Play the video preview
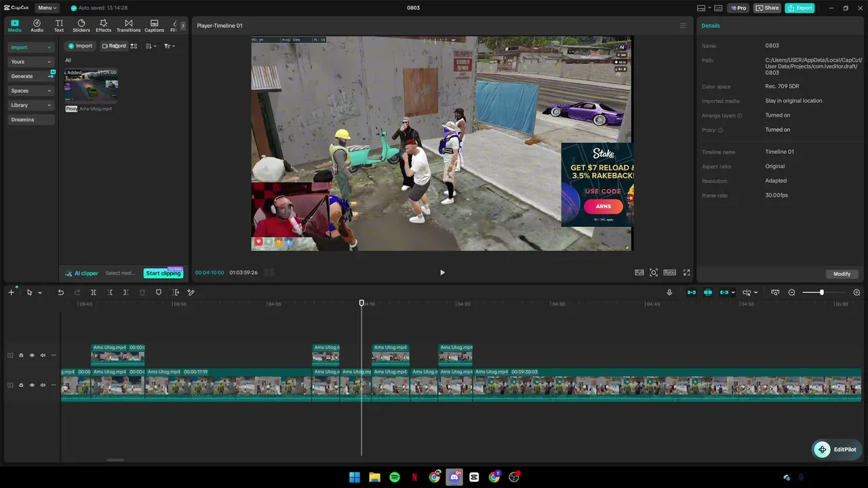The width and height of the screenshot is (868, 488). (x=442, y=272)
